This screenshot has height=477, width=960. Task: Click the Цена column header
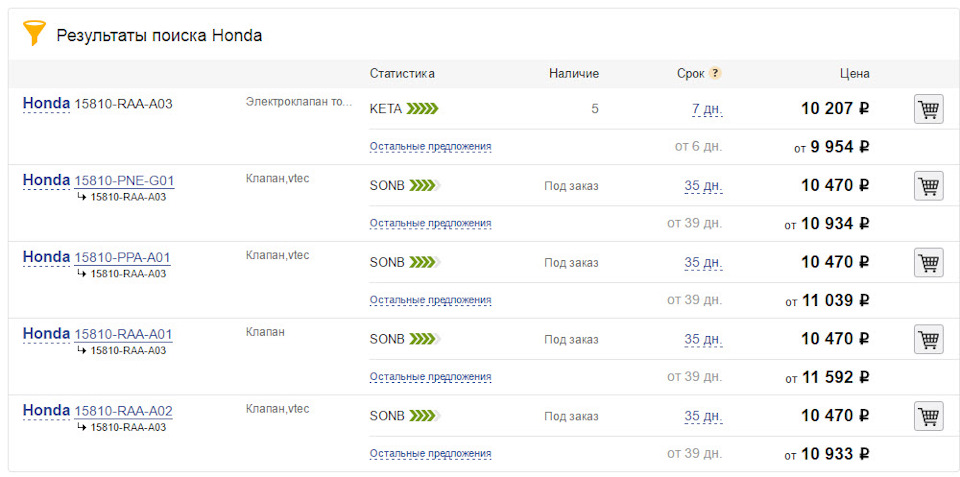coord(855,73)
